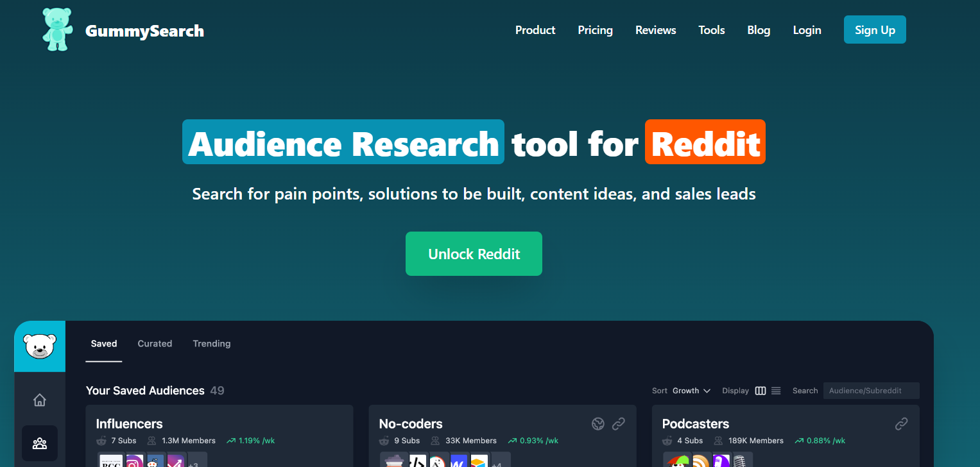Screen dimensions: 980x467
Task: Click the growth arrow beside 1.19% /wk
Action: 231,441
